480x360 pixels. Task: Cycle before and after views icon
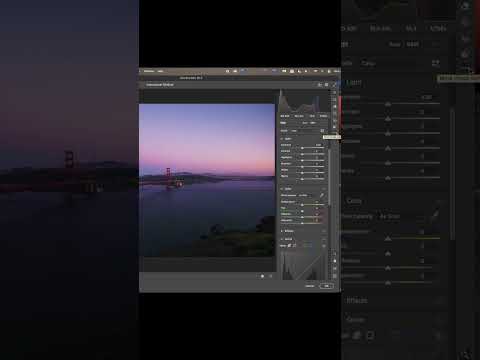262,276
